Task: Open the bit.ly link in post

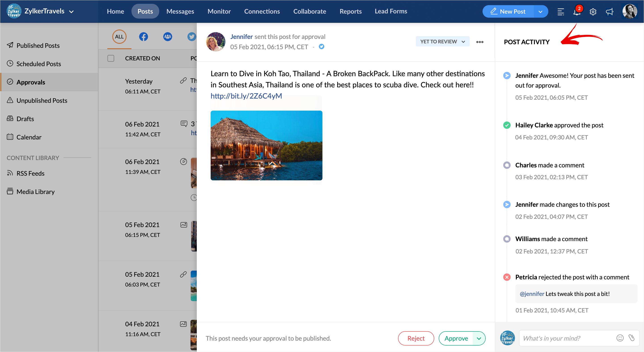Action: [246, 96]
